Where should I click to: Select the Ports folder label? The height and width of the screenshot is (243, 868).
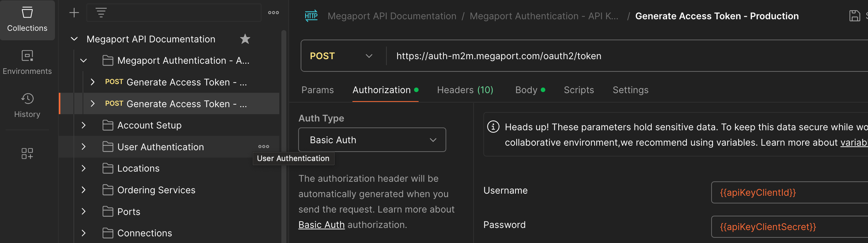tap(129, 211)
